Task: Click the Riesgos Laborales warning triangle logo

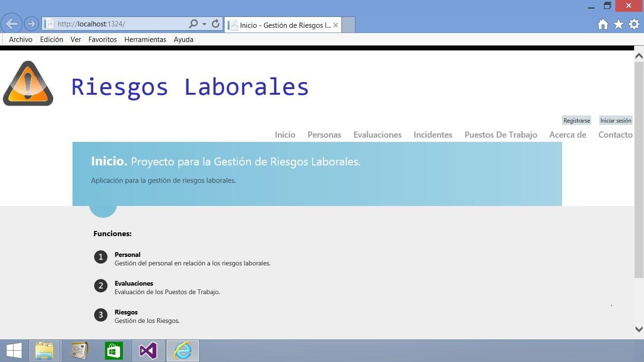Action: click(28, 83)
